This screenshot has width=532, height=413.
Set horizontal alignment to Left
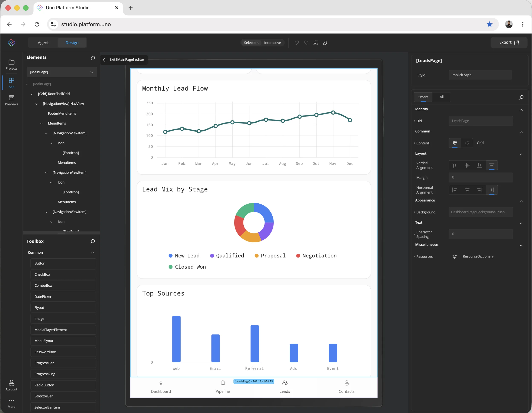[455, 190]
